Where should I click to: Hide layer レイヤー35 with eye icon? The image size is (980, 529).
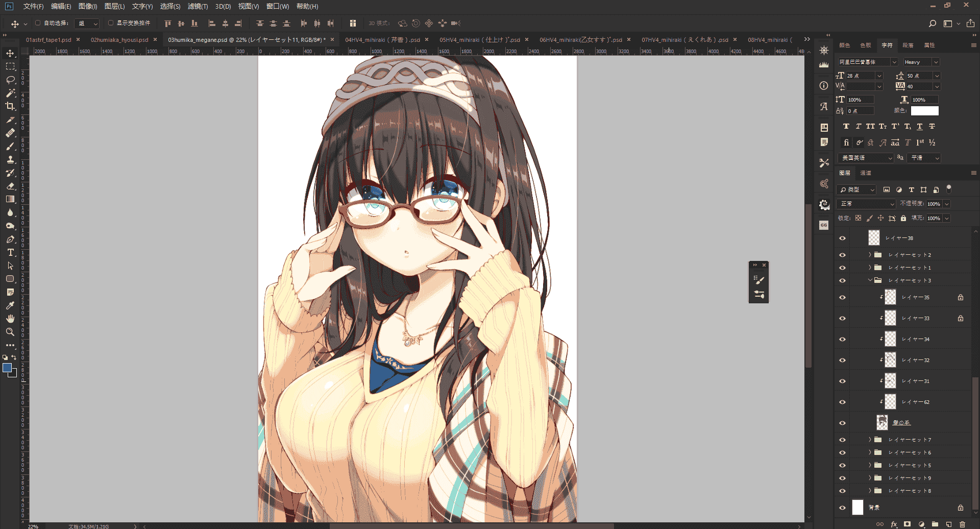pyautogui.click(x=842, y=297)
